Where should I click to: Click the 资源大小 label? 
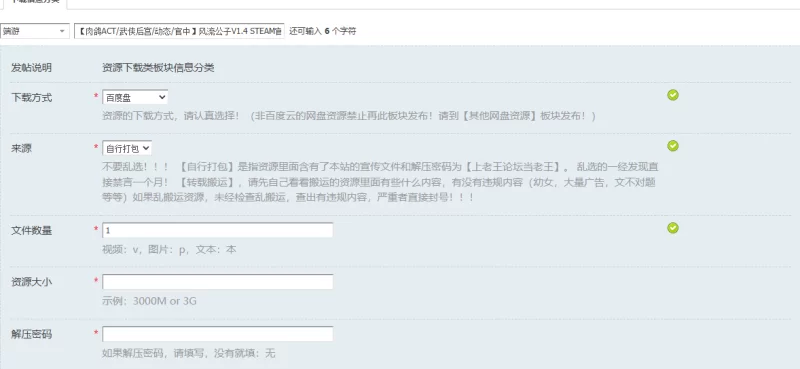tap(32, 282)
